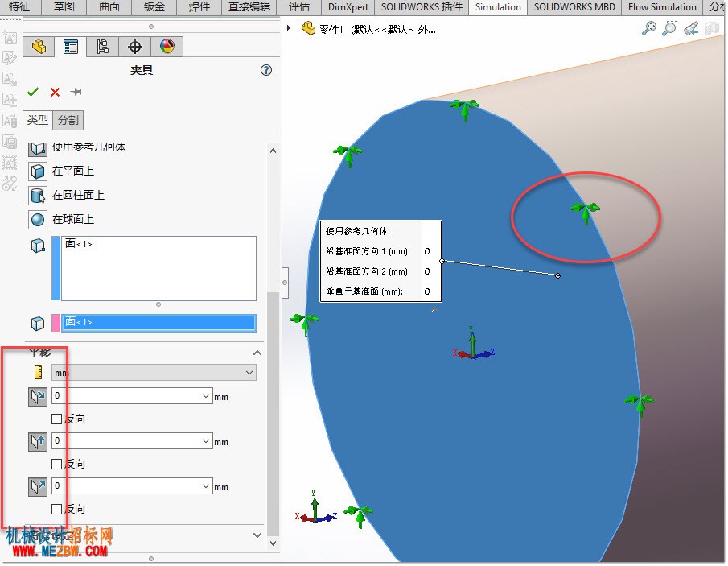Expand the part tree arrow in viewport
728x566 pixels.
point(289,28)
